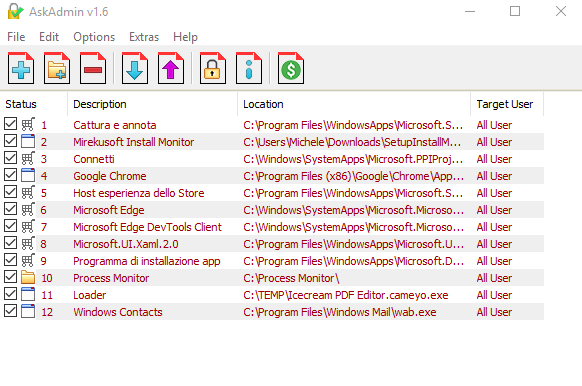Toggle the Loader row checkbox
Screen dimensions: 582x386
pyautogui.click(x=10, y=294)
